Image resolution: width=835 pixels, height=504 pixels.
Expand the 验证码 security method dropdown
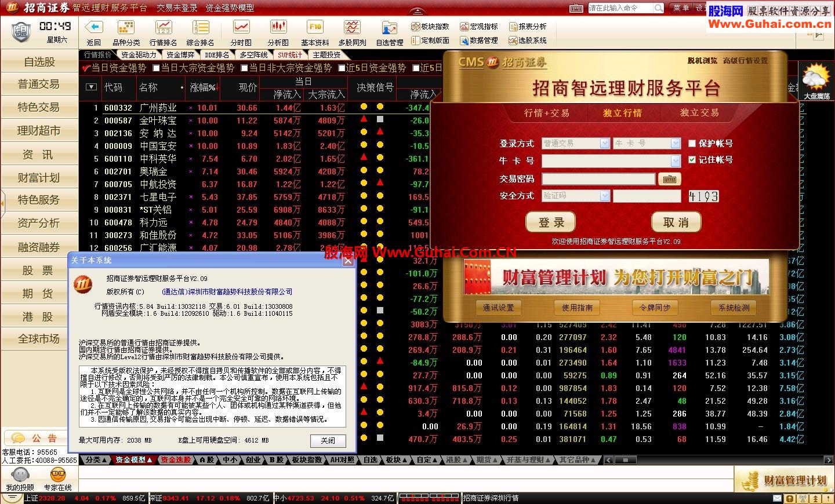pos(605,196)
